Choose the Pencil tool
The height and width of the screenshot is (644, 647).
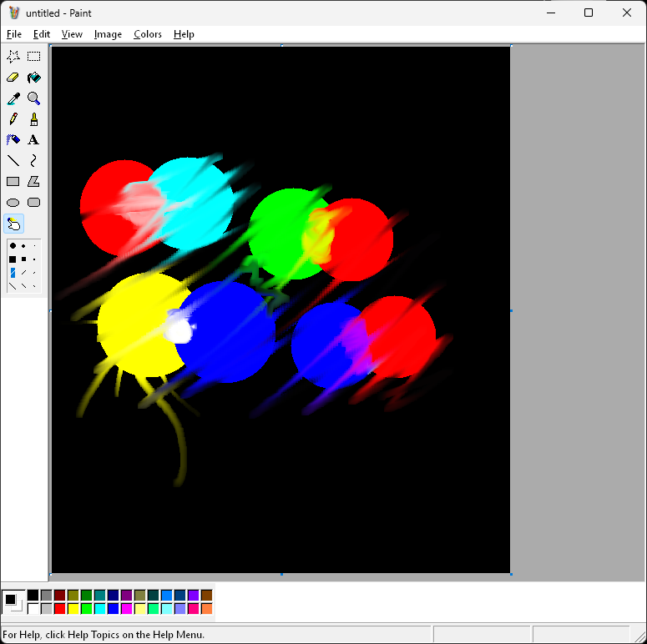[x=13, y=119]
